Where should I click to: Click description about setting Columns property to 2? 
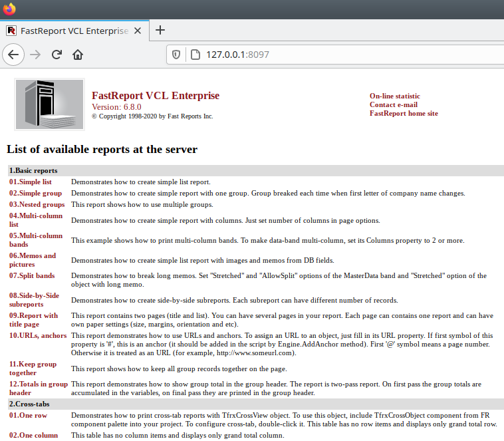click(268, 240)
